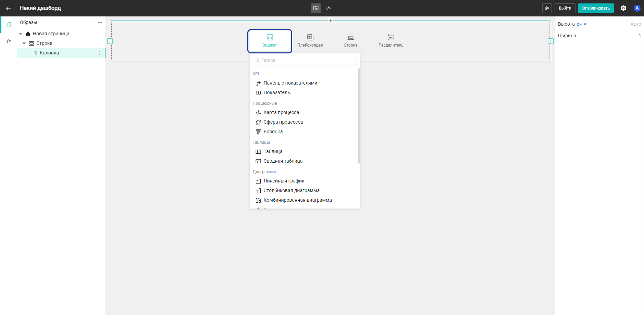Open the code view icon
Image resolution: width=644 pixels, height=315 pixels.
328,8
